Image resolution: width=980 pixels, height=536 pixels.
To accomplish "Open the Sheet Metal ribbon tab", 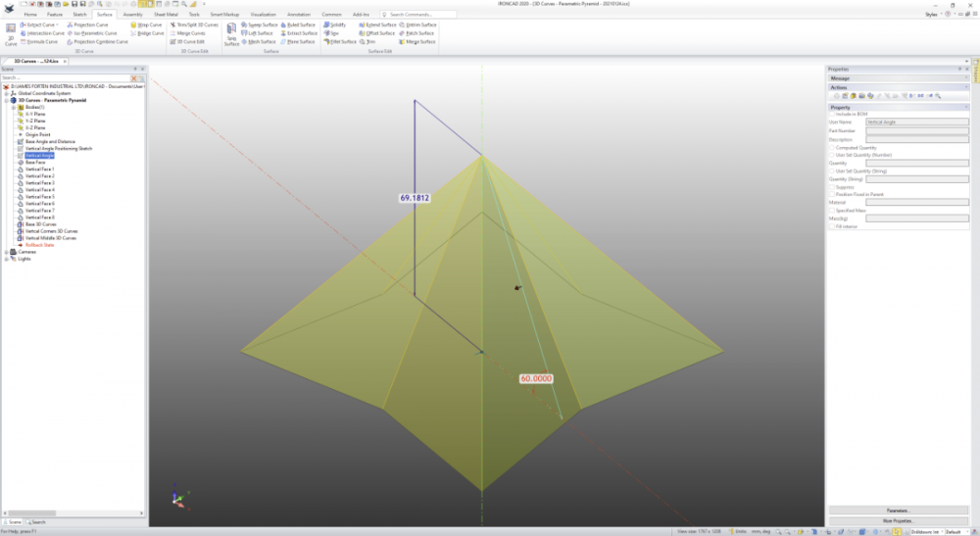I will point(166,15).
